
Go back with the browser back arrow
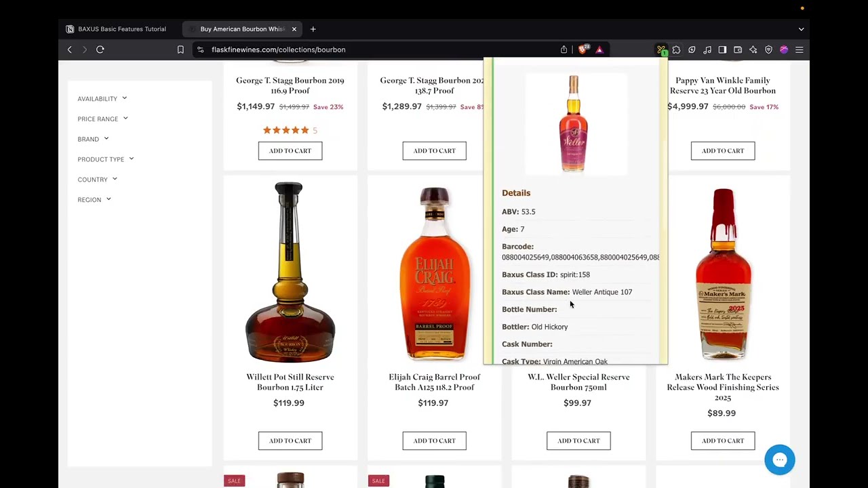tap(69, 49)
